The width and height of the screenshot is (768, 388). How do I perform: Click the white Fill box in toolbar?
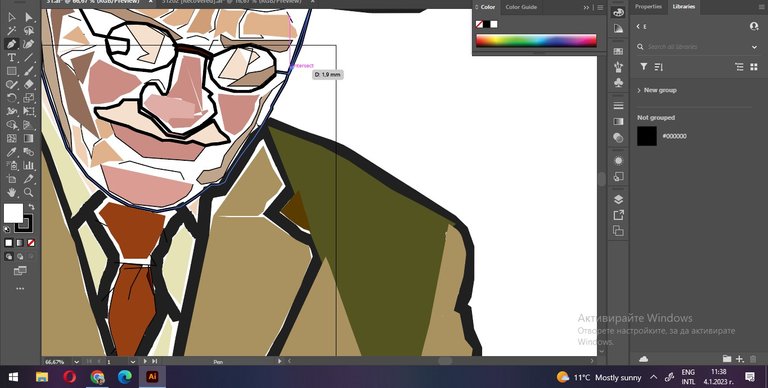[x=13, y=213]
